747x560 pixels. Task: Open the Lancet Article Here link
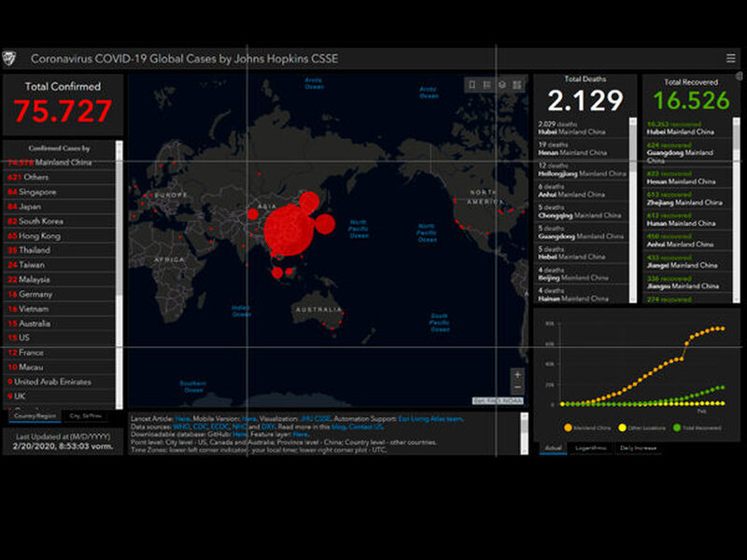pyautogui.click(x=182, y=419)
